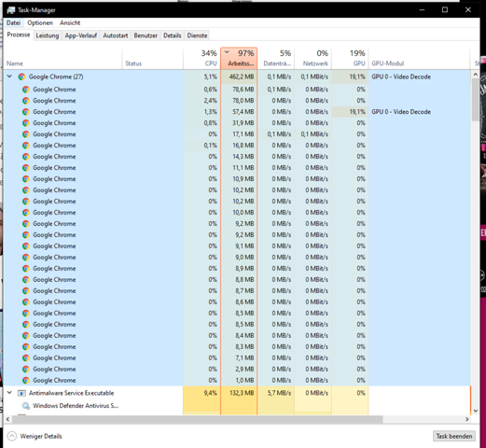Click Chrome icon of Google Chrome (27) row

tap(21, 77)
